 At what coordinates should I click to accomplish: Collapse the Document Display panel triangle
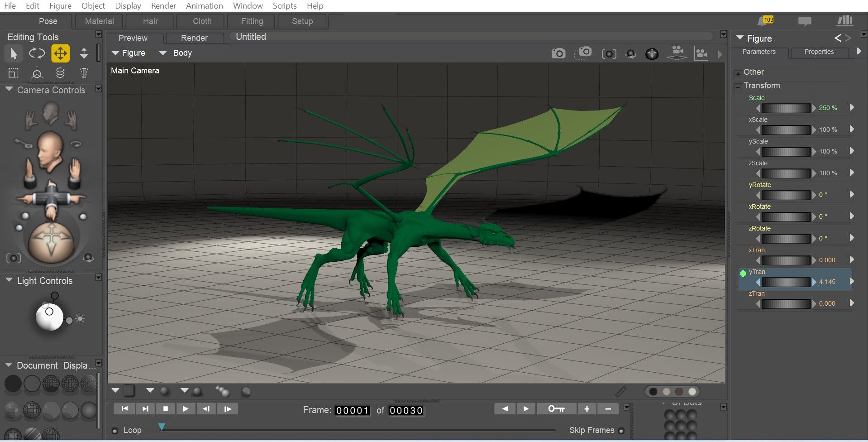[9, 365]
